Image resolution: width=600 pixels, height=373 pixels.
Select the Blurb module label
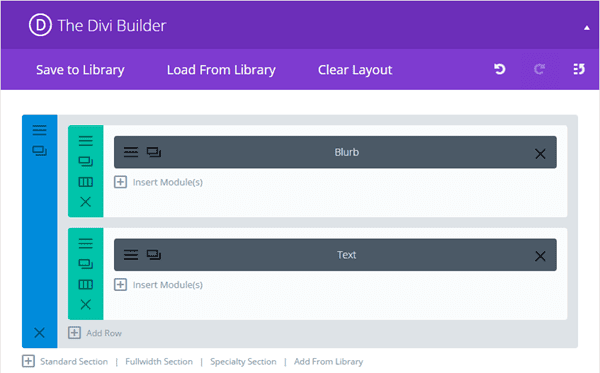point(347,152)
